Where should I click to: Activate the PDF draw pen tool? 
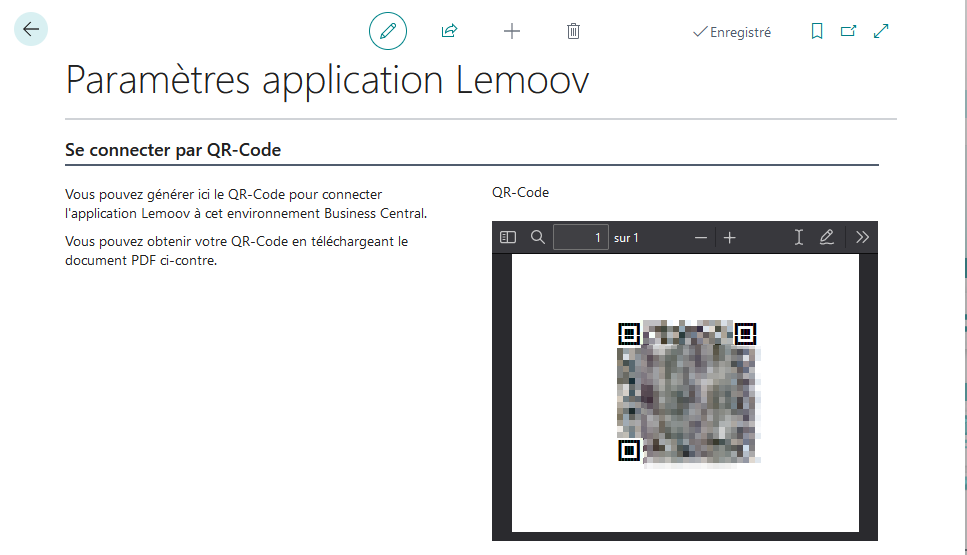point(827,237)
